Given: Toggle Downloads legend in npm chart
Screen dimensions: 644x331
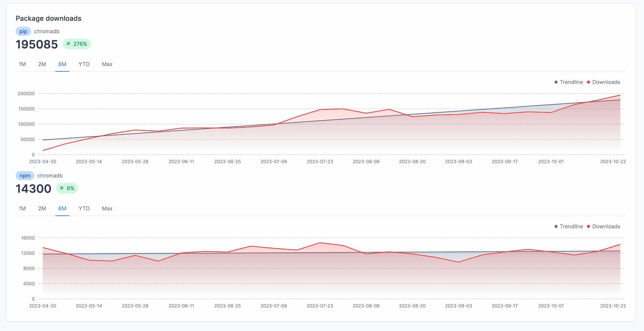Looking at the screenshot, I should point(604,226).
